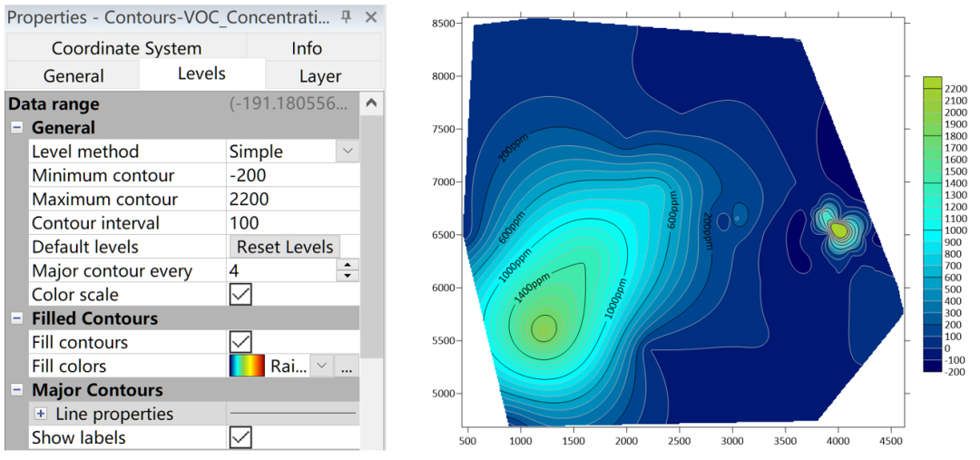Select the Levels tab

click(201, 73)
